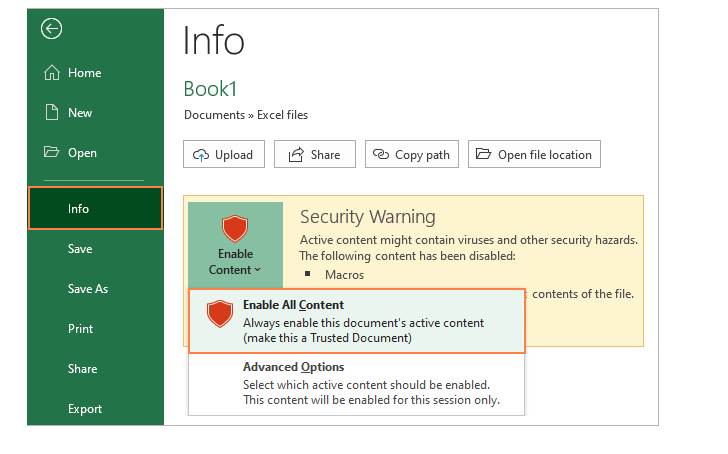Click the New blank document icon
728x454 pixels.
pyautogui.click(x=51, y=113)
